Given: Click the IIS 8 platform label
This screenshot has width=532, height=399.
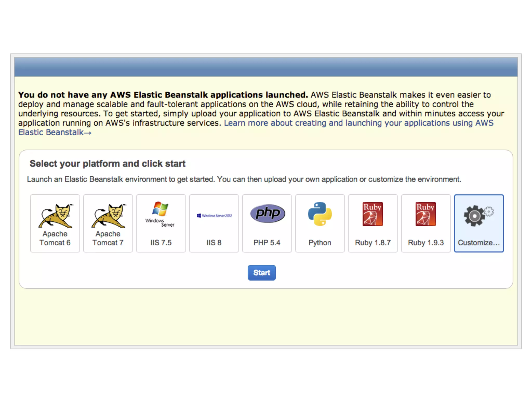Looking at the screenshot, I should pyautogui.click(x=214, y=243).
